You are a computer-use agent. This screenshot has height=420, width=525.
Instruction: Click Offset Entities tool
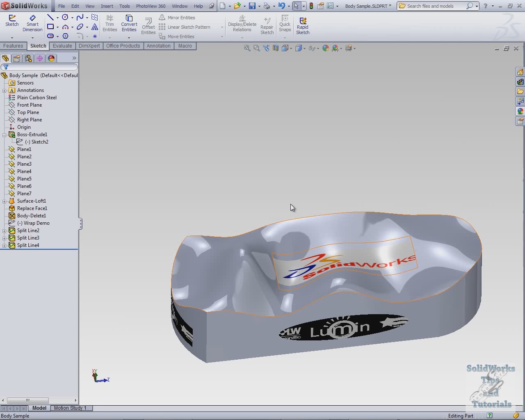(x=148, y=26)
